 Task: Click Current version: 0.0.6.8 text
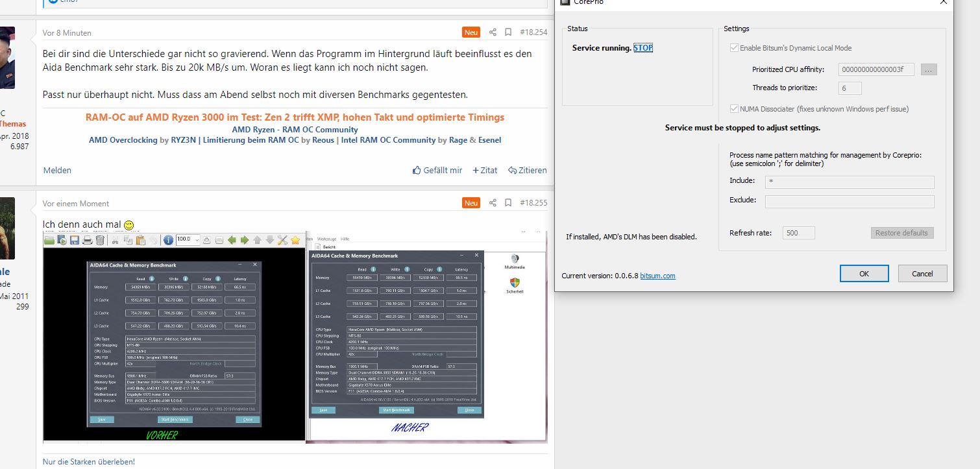[600, 276]
